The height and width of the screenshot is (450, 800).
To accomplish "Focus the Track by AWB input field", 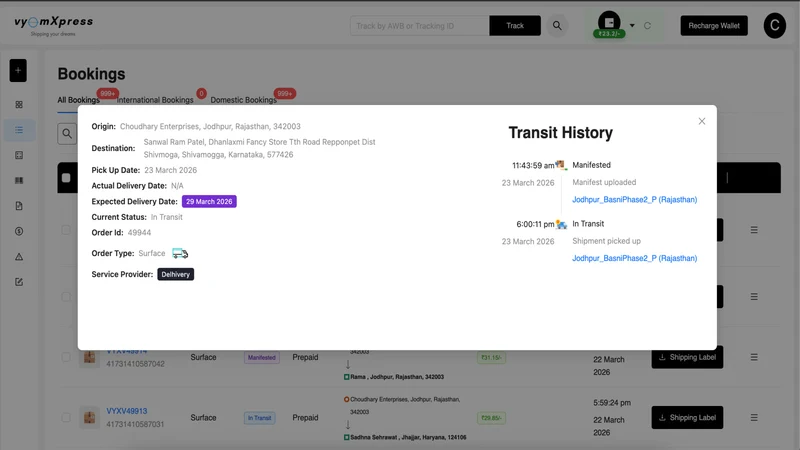I will click(419, 26).
